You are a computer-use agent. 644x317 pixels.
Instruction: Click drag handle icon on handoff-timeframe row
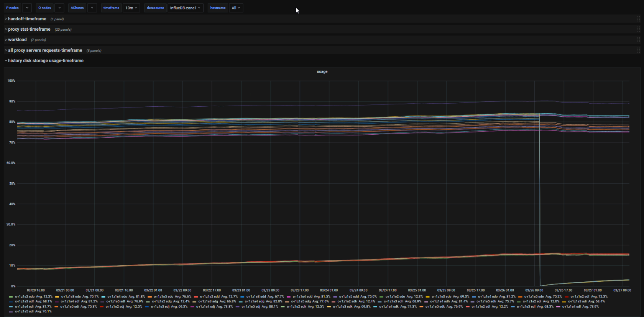638,19
